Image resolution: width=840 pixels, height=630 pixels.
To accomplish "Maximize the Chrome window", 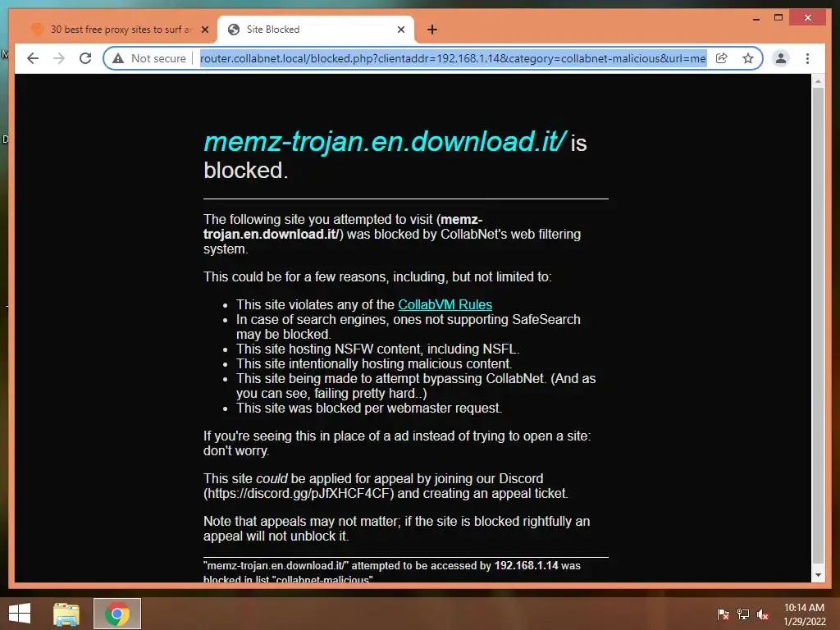I will pyautogui.click(x=778, y=18).
